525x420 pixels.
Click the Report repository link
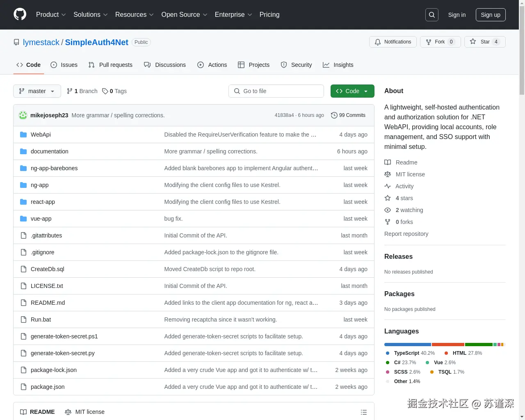[406, 234]
